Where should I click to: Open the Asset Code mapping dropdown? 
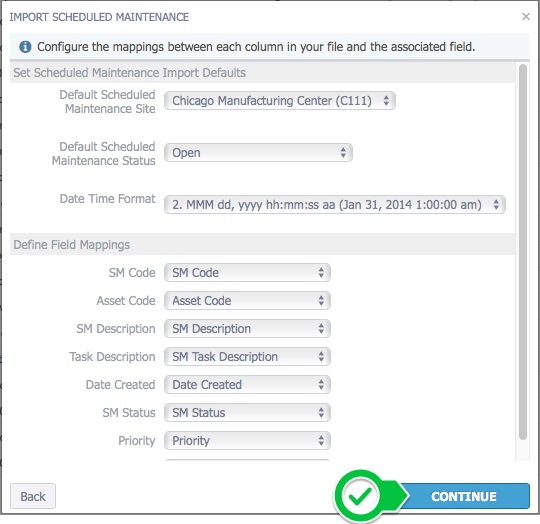click(x=247, y=301)
